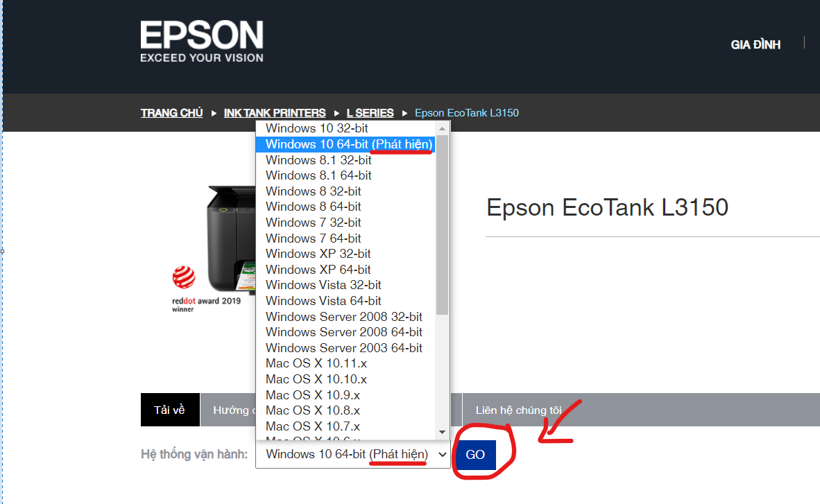Viewport: 820px width, 504px height.
Task: Select Windows 8.1 64-bit from list
Action: tap(318, 175)
